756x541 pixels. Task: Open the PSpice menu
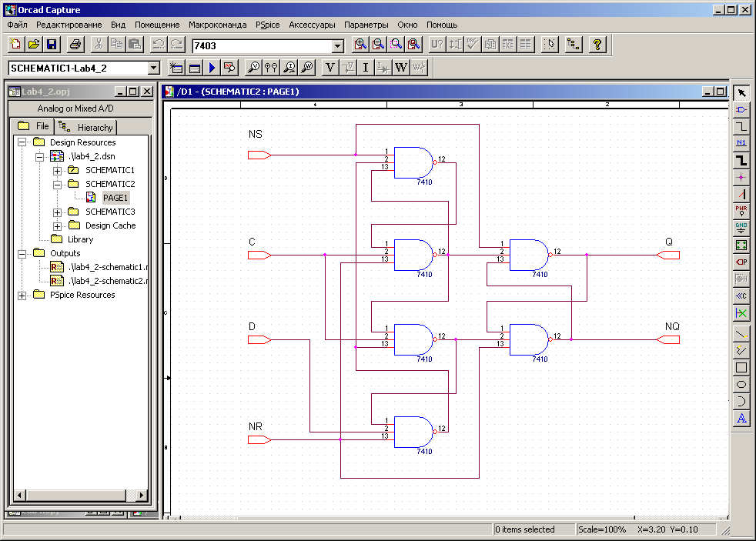pos(268,25)
